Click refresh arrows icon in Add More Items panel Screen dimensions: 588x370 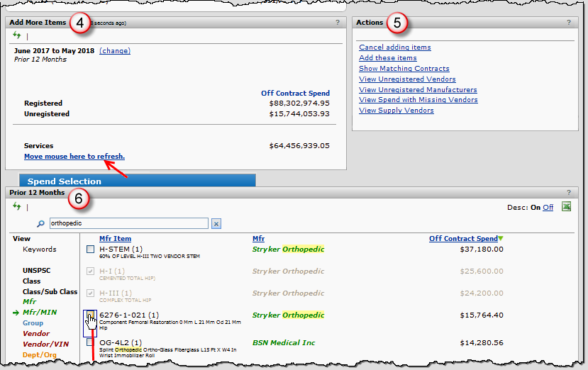[17, 35]
